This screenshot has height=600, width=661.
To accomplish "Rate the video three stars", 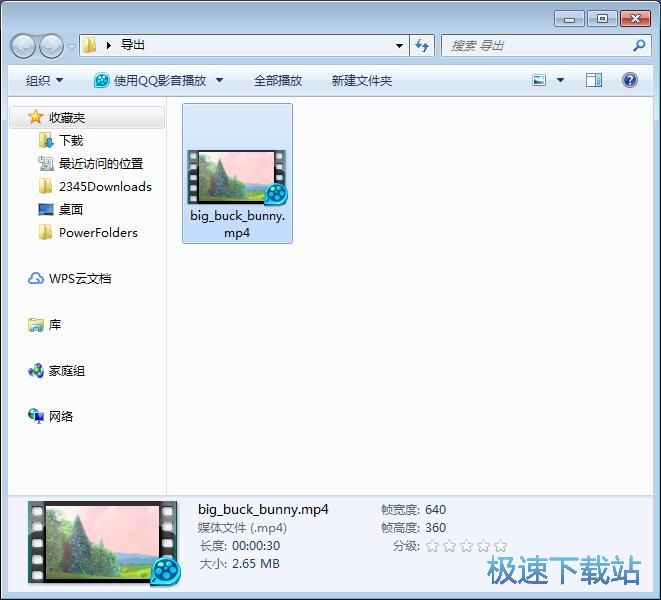I will click(466, 546).
